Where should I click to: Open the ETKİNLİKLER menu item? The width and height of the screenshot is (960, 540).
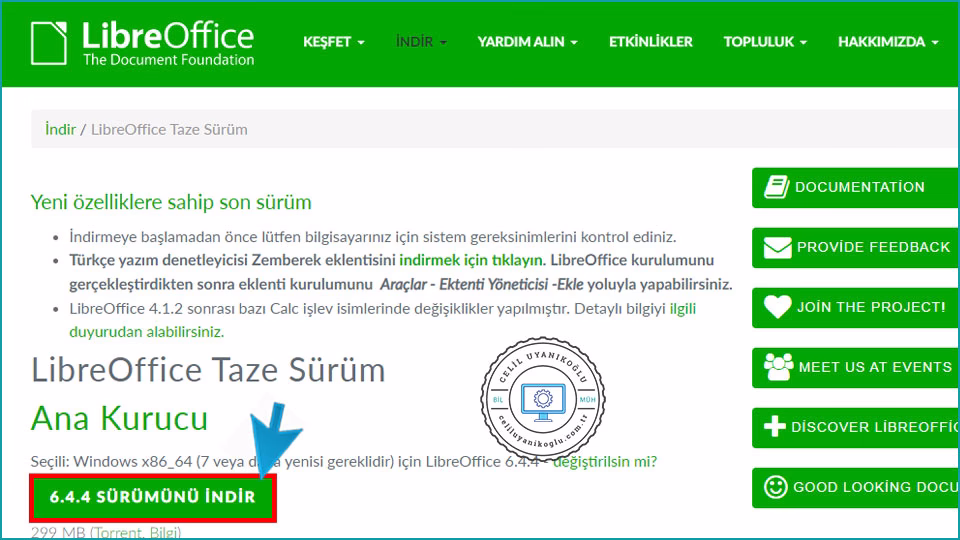pyautogui.click(x=650, y=42)
